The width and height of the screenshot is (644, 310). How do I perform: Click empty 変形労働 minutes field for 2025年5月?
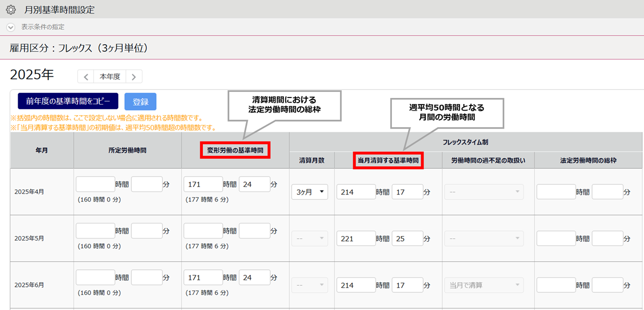(x=255, y=231)
